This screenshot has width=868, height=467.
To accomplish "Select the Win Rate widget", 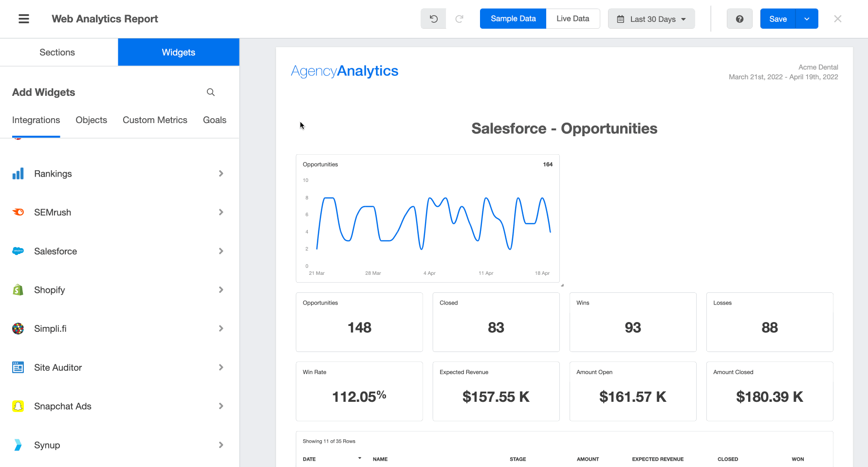I will (359, 391).
